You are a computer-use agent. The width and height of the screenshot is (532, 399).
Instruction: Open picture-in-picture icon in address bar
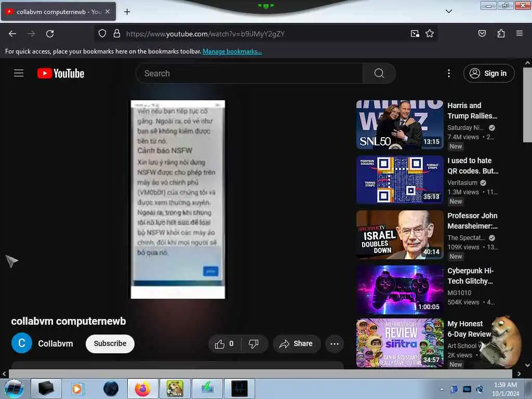pyautogui.click(x=415, y=34)
